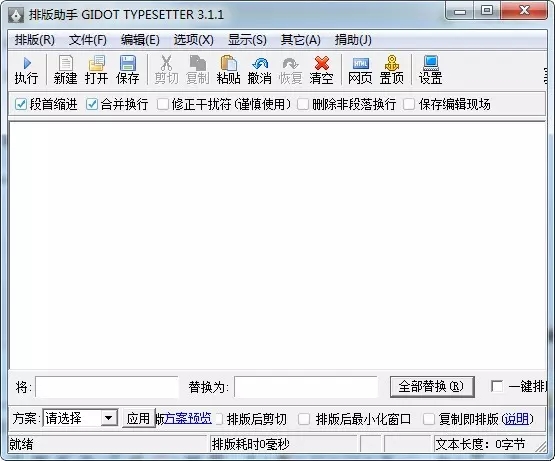The height and width of the screenshot is (461, 555).
Task: Enable 保存编辑现场 checkbox
Action: pos(409,104)
